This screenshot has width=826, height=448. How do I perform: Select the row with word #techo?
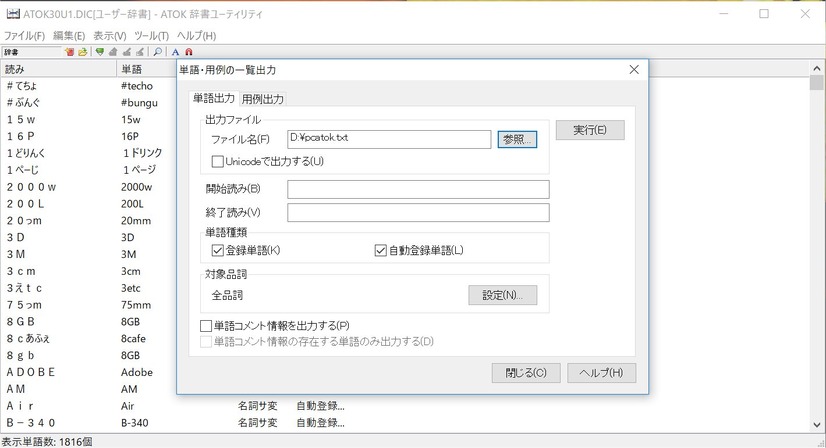point(88,86)
